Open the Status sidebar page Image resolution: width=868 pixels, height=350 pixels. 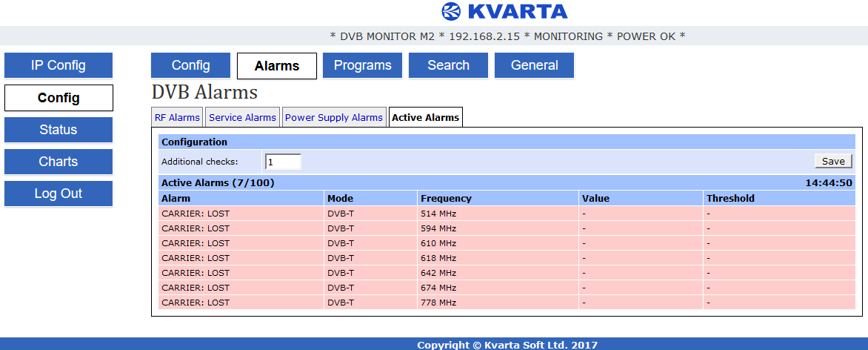point(58,130)
